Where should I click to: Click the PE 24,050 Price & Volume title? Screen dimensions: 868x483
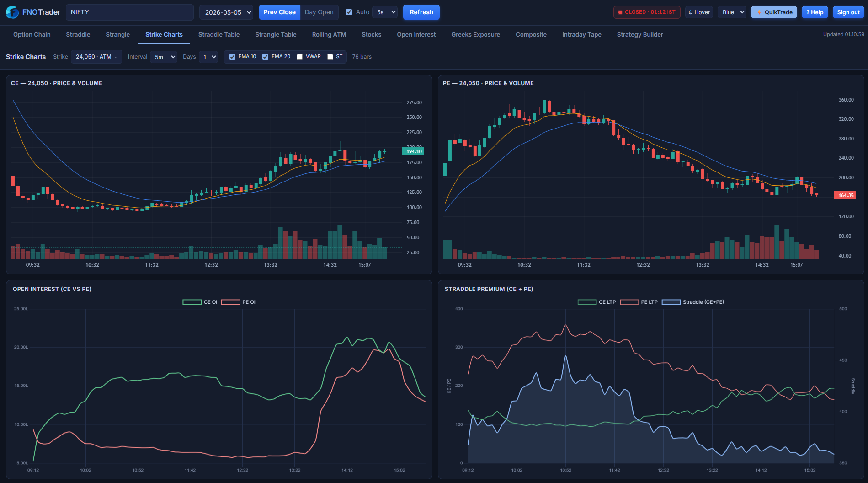[488, 83]
